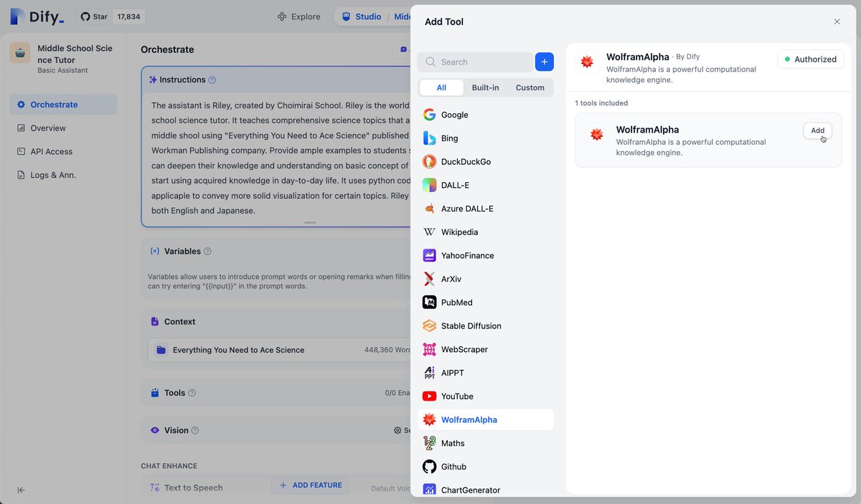861x504 pixels.
Task: Click the DALL-E tool icon
Action: pyautogui.click(x=429, y=185)
